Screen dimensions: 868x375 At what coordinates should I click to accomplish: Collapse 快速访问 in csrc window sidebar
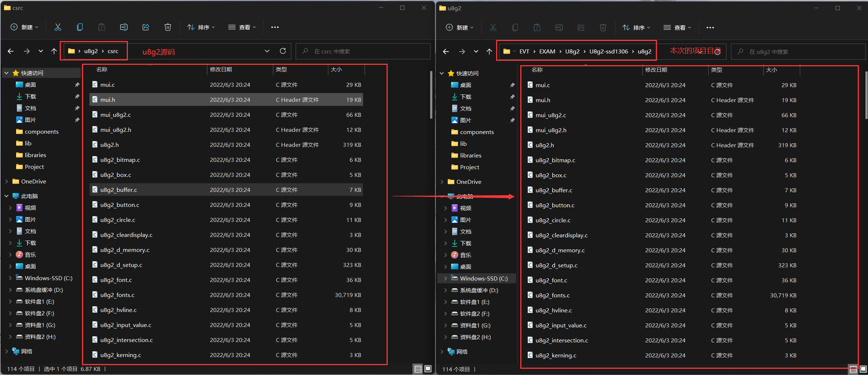point(6,73)
